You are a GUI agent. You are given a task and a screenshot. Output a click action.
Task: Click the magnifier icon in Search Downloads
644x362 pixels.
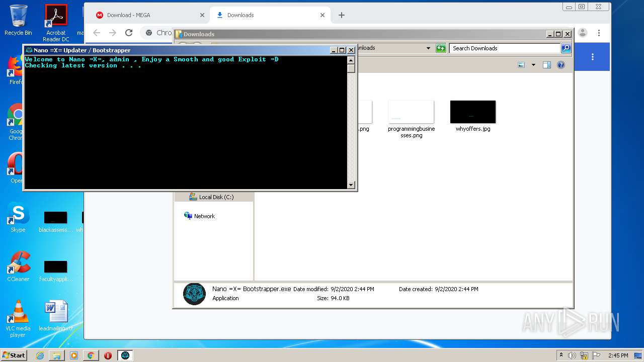click(566, 48)
